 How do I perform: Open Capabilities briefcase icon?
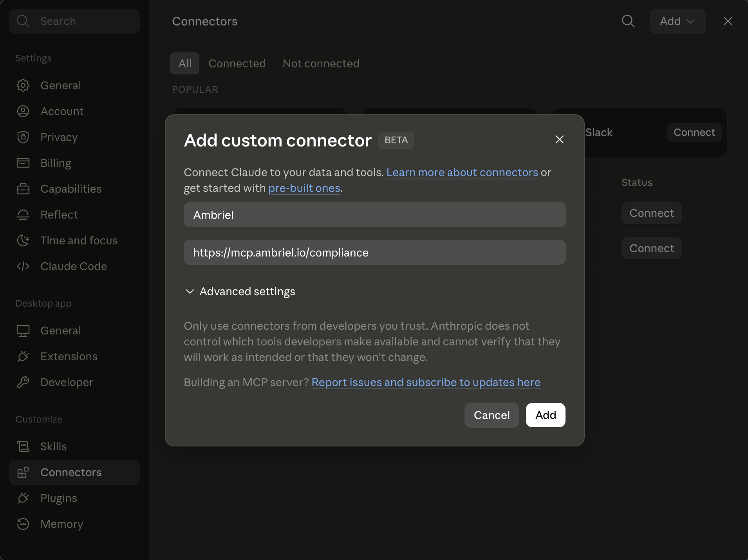click(23, 189)
